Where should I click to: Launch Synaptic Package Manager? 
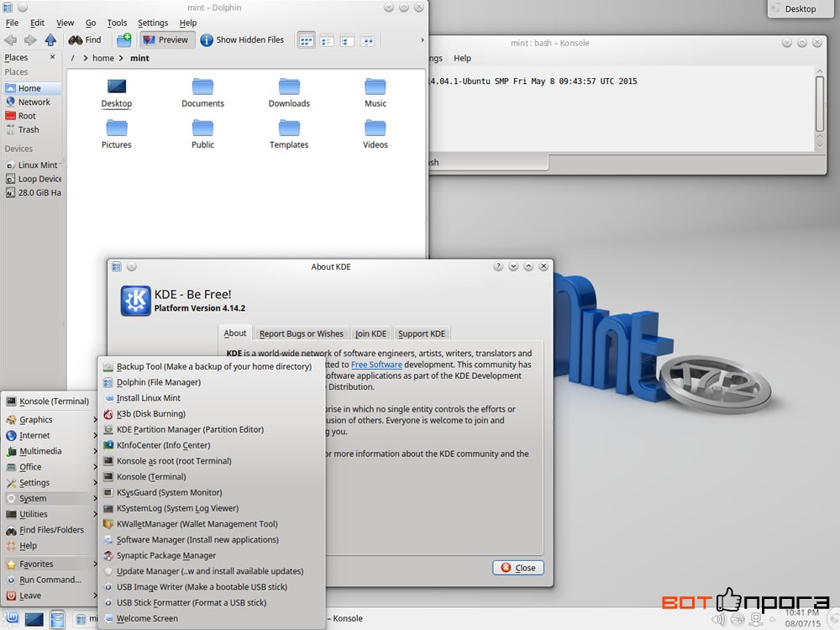tap(213, 555)
